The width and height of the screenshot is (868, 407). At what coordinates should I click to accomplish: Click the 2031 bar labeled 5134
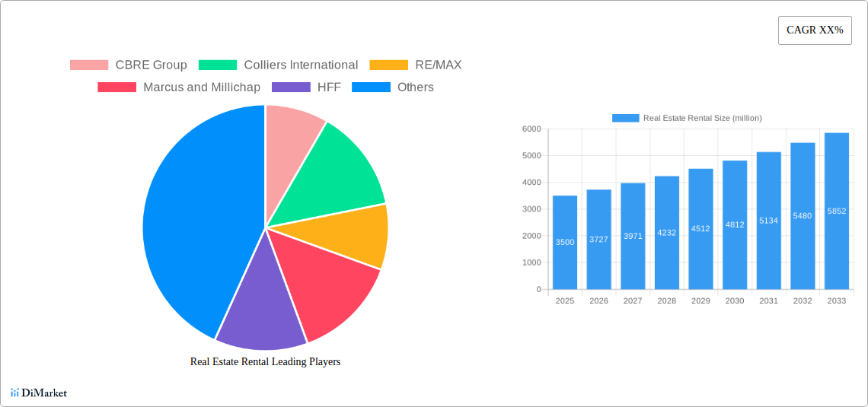[768, 221]
